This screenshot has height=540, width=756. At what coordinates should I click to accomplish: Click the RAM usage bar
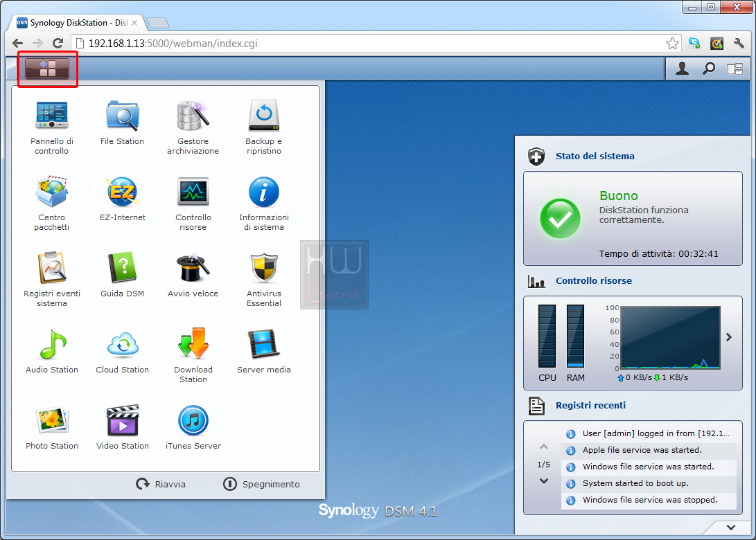(575, 336)
